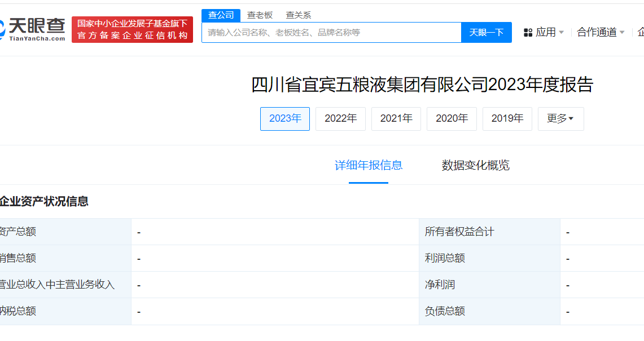Switch to the 查关系 search tab
This screenshot has height=341, width=644.
[298, 15]
